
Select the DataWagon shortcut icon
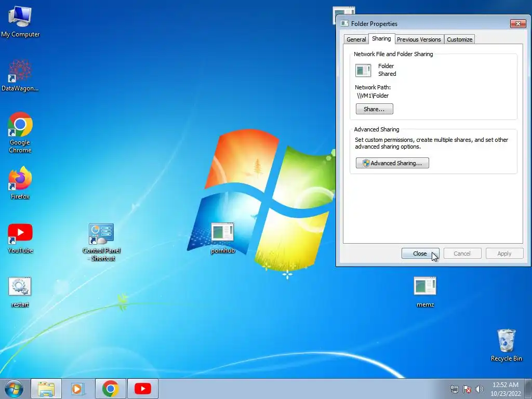(x=20, y=75)
